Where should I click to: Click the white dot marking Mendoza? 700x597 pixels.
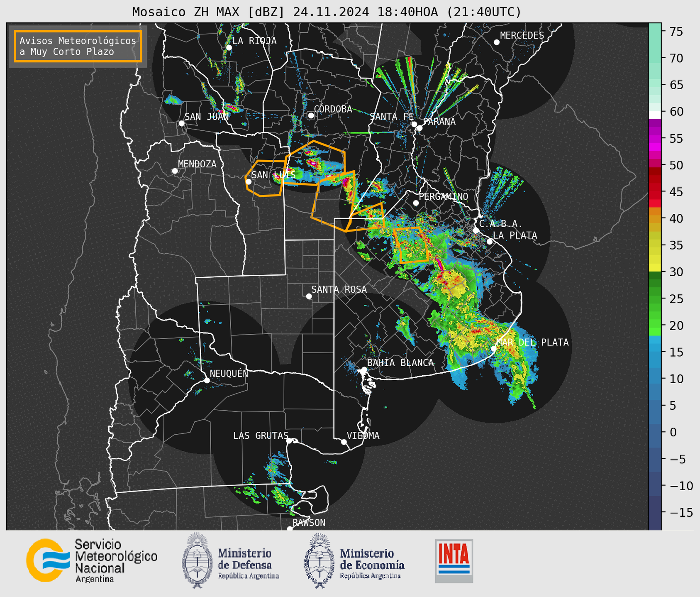(x=175, y=171)
